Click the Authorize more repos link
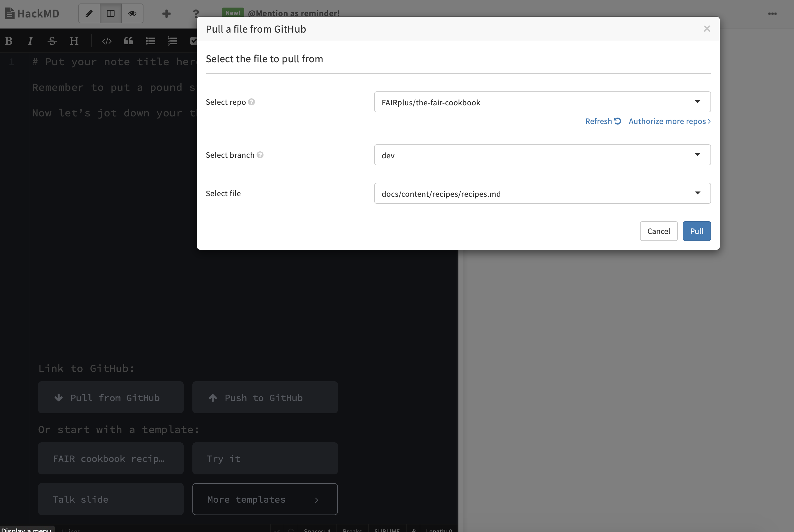This screenshot has height=532, width=794. [667, 121]
